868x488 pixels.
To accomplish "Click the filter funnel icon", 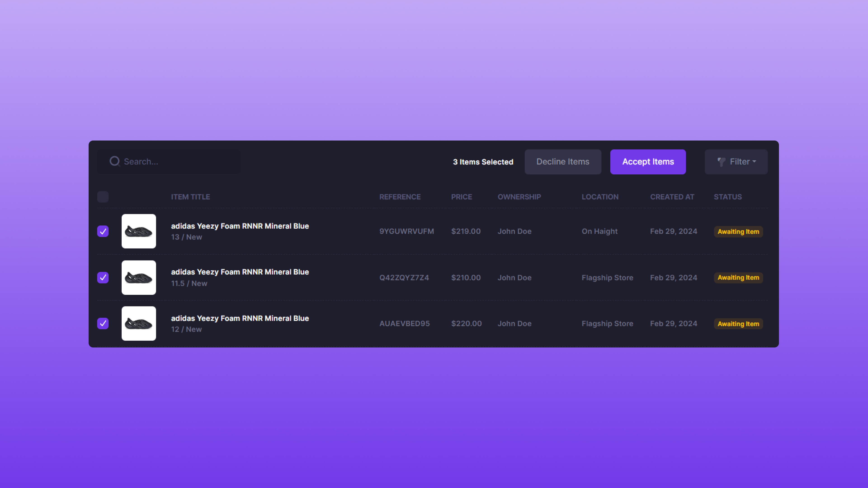I will tap(721, 162).
